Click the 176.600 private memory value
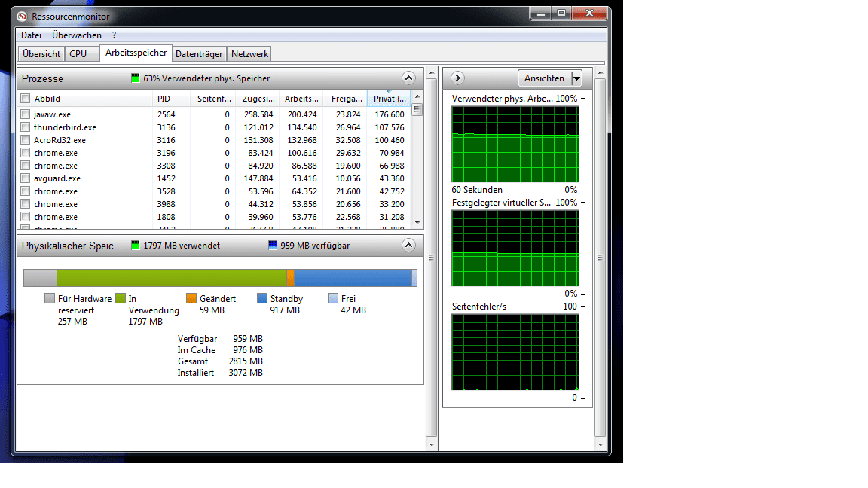868x488 pixels. (390, 114)
